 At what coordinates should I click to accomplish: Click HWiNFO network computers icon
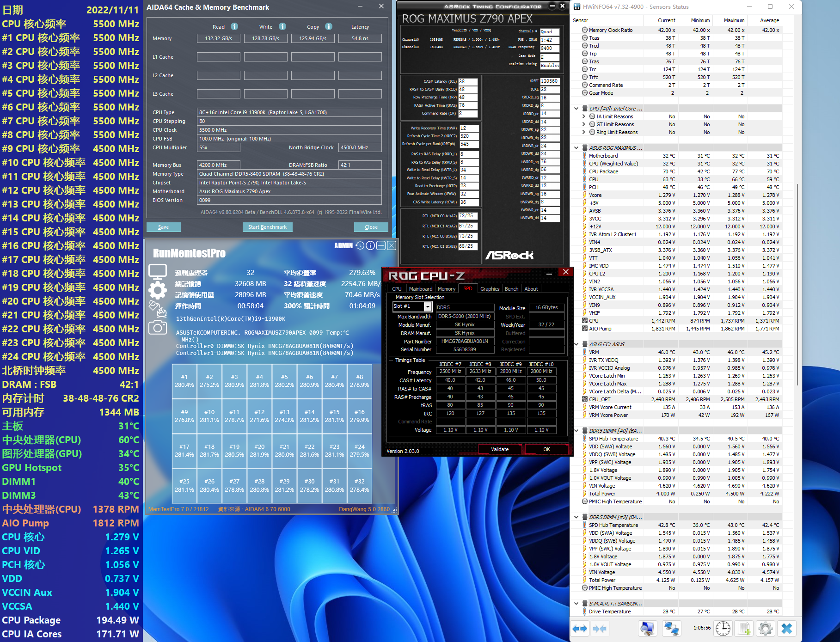coord(671,629)
